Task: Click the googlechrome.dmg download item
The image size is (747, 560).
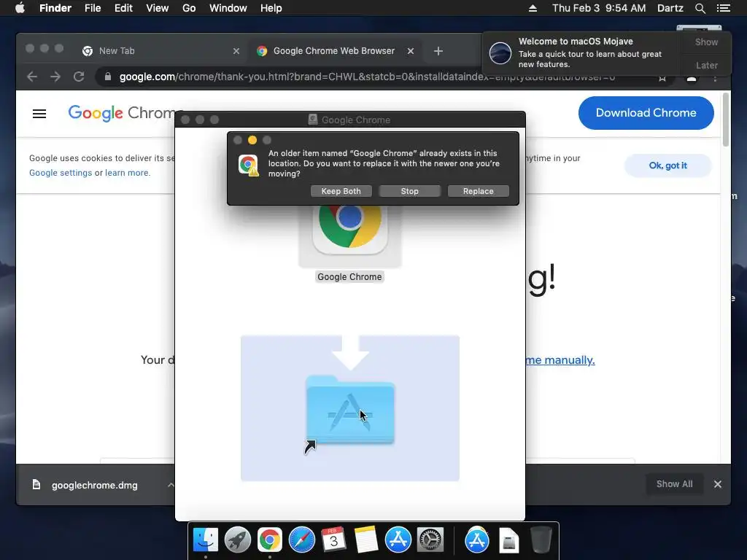Action: pos(86,485)
